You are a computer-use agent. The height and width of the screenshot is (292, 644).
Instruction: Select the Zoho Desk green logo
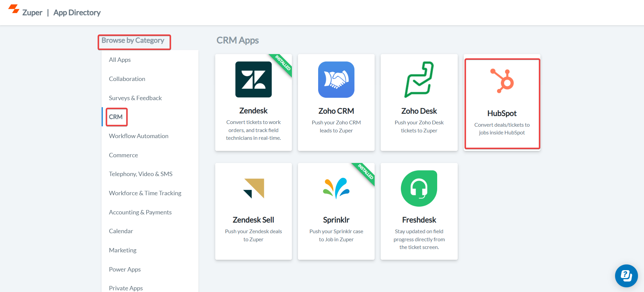pyautogui.click(x=419, y=80)
